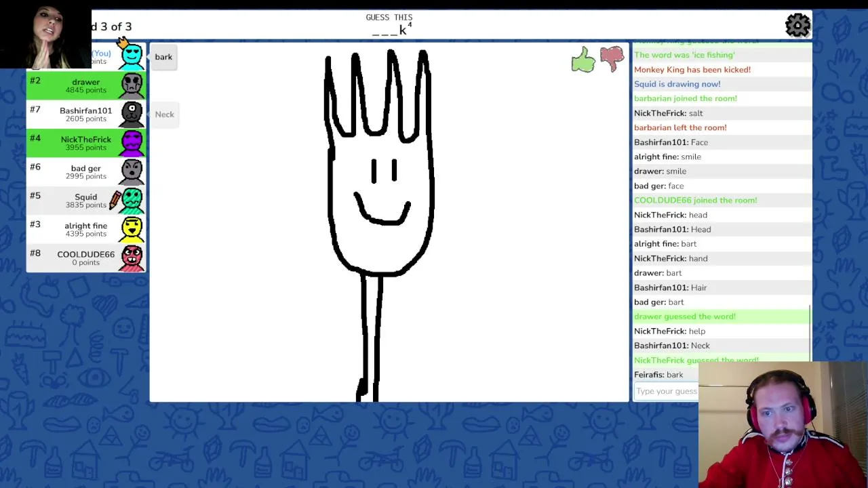Click chat line "The word was 'ice fishing'"
Image resolution: width=868 pixels, height=488 pixels.
click(684, 55)
